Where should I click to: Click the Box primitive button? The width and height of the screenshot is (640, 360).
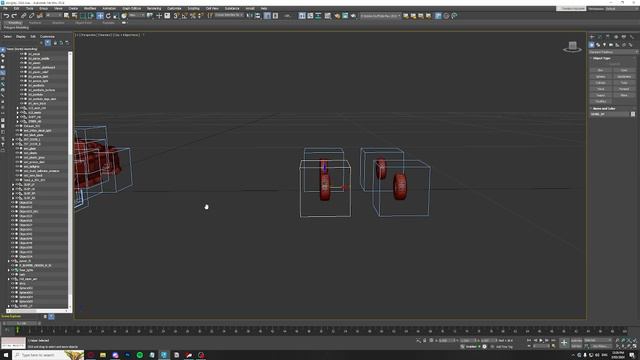click(600, 70)
